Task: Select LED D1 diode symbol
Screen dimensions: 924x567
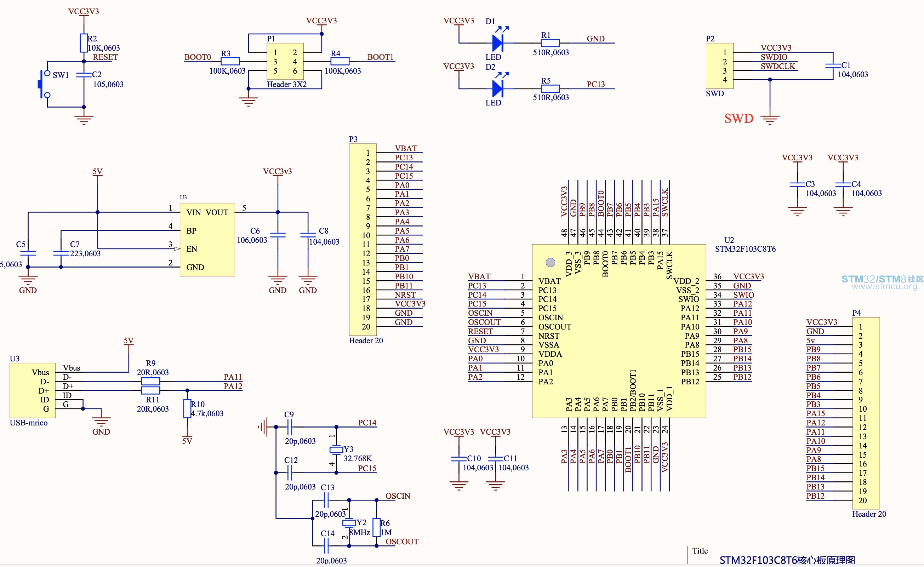Action: point(498,43)
